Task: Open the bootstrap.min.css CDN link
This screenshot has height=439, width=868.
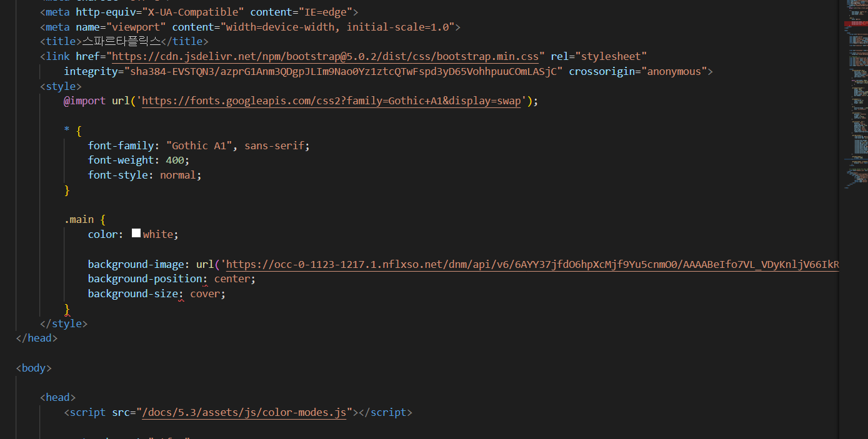Action: point(325,56)
